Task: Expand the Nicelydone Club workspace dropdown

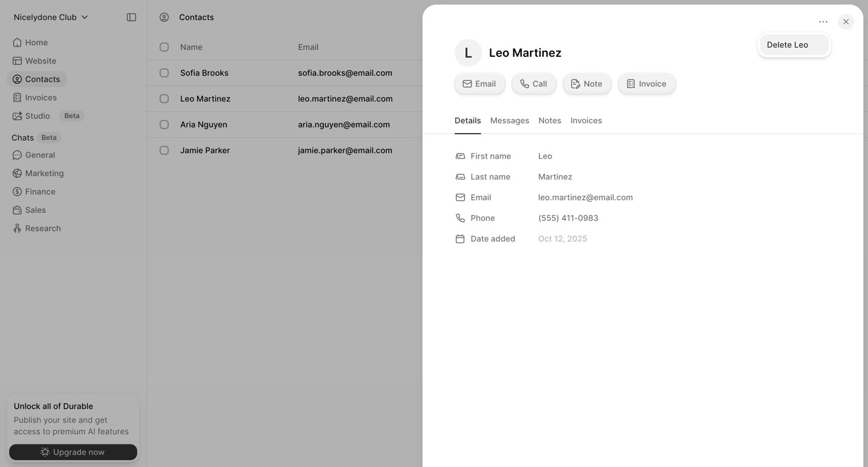Action: 51,17
